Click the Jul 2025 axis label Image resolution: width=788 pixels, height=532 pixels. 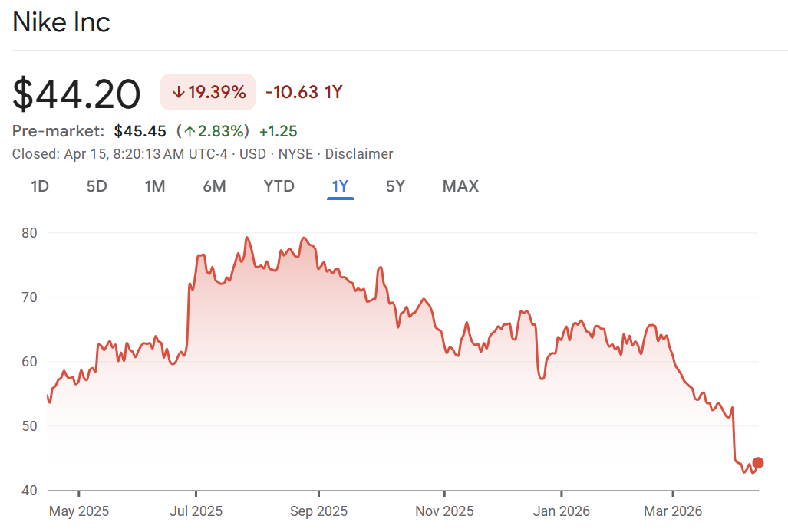point(196,511)
